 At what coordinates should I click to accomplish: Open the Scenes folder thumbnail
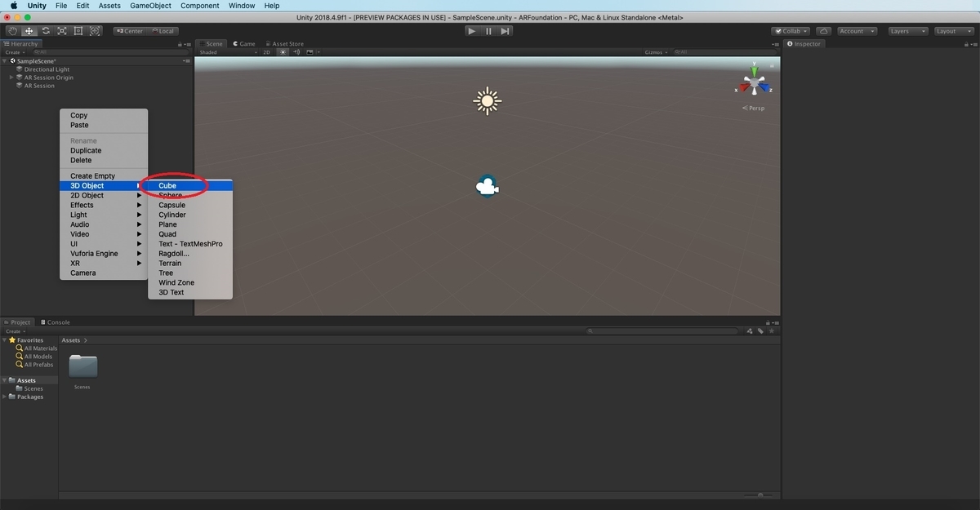click(x=82, y=366)
